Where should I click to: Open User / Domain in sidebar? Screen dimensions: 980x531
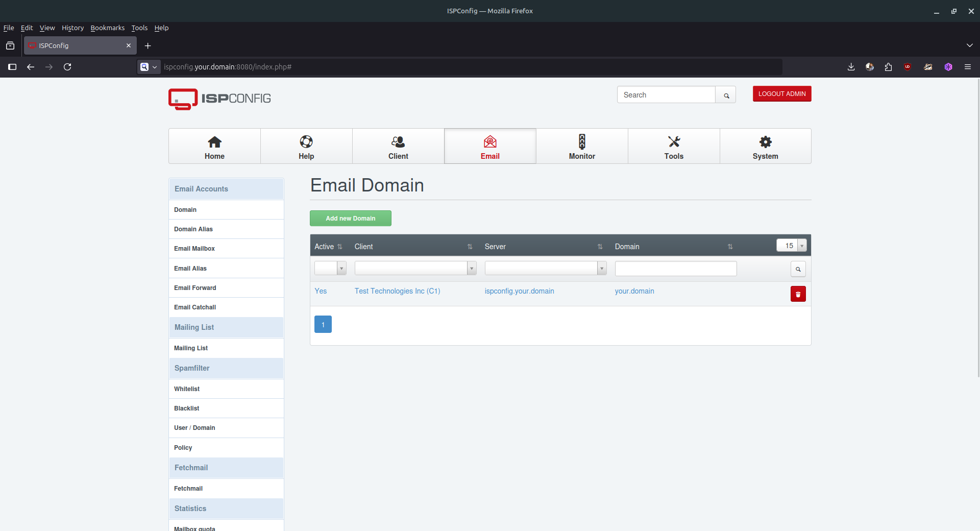click(226, 428)
